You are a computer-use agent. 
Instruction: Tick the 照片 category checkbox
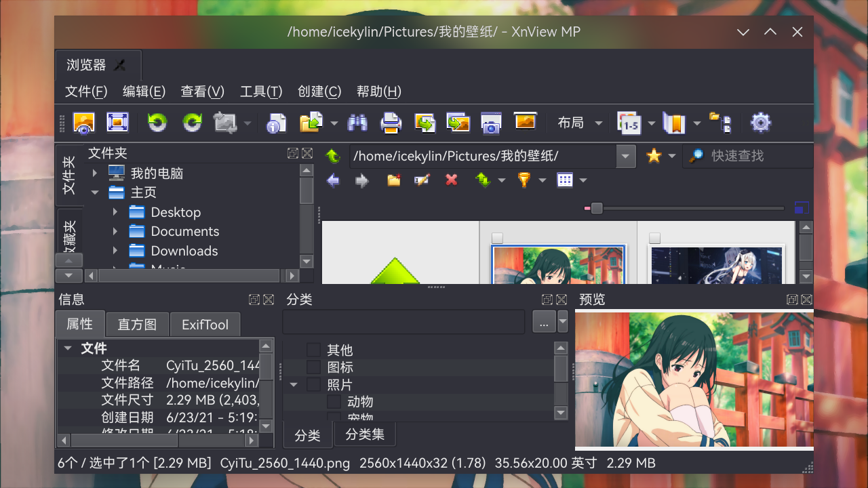(313, 384)
